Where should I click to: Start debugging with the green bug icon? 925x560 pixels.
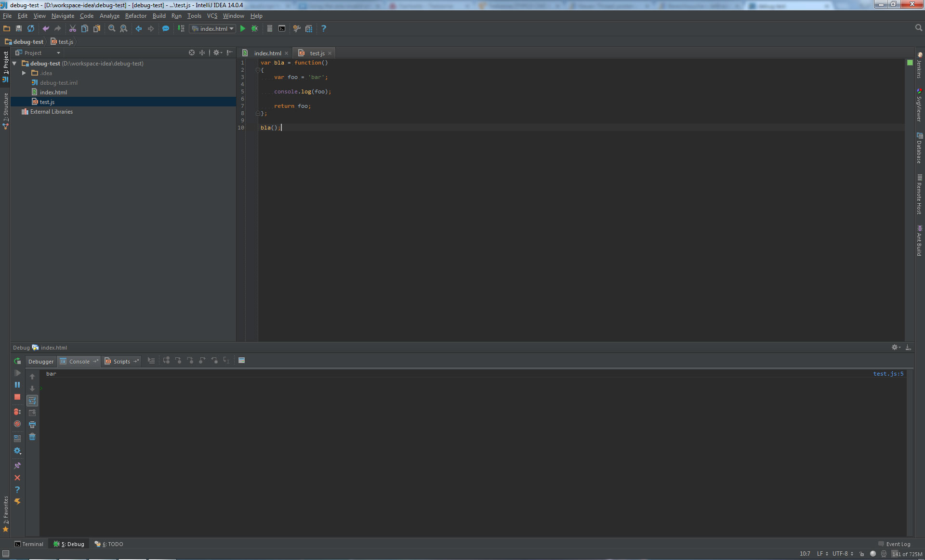(x=255, y=28)
